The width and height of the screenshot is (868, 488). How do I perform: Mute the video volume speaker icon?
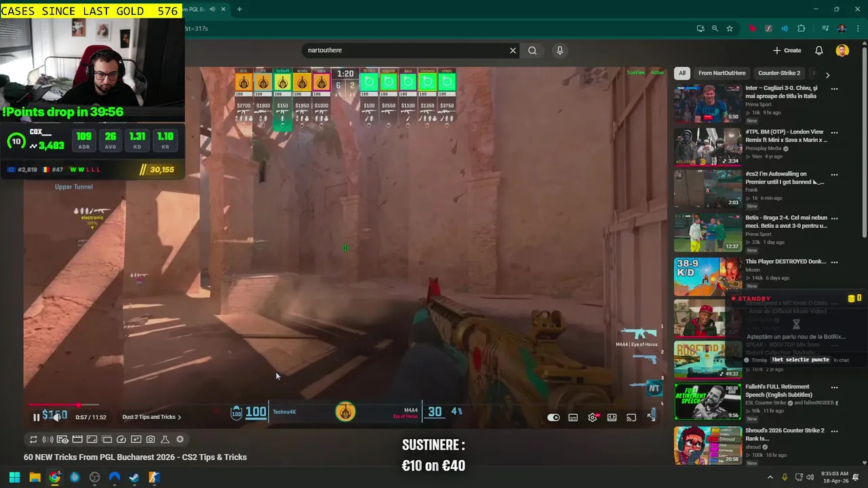tap(57, 418)
